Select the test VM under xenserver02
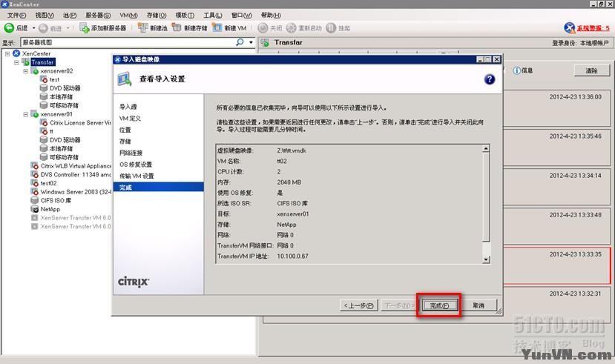The height and width of the screenshot is (364, 615). point(54,79)
